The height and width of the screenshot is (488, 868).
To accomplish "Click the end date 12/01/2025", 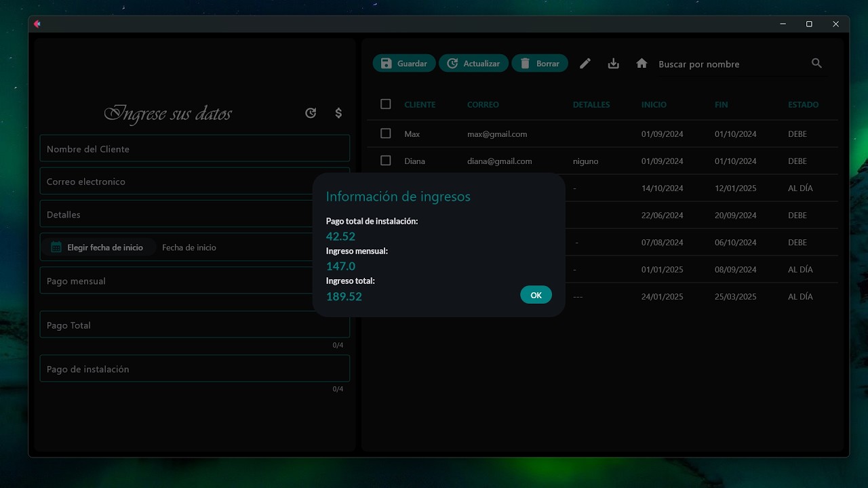I will click(736, 188).
